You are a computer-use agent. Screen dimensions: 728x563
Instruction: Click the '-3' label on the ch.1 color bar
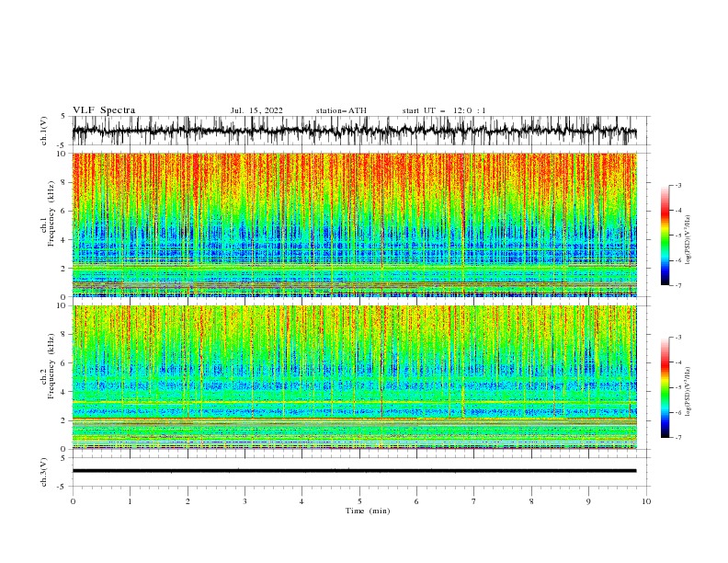pos(678,185)
